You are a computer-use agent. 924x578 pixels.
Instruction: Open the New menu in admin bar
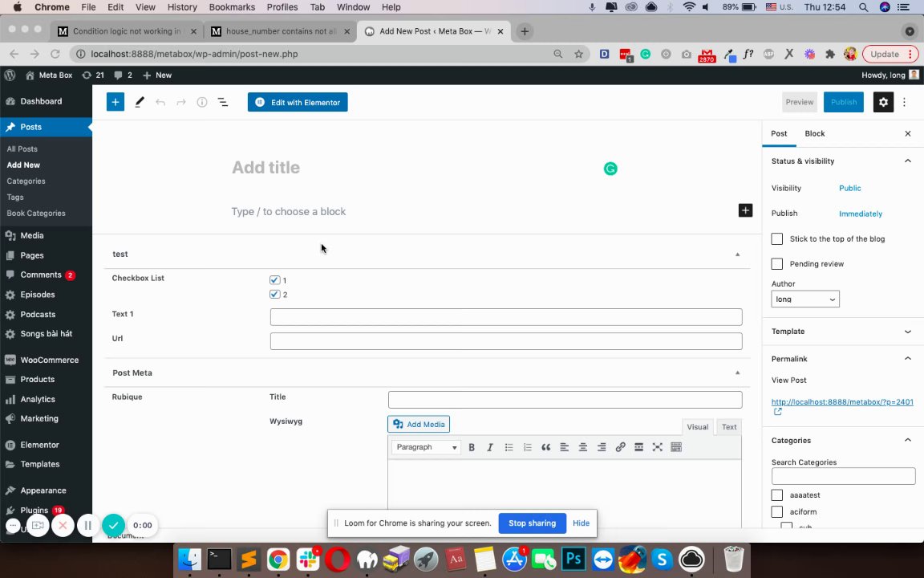[x=157, y=75]
